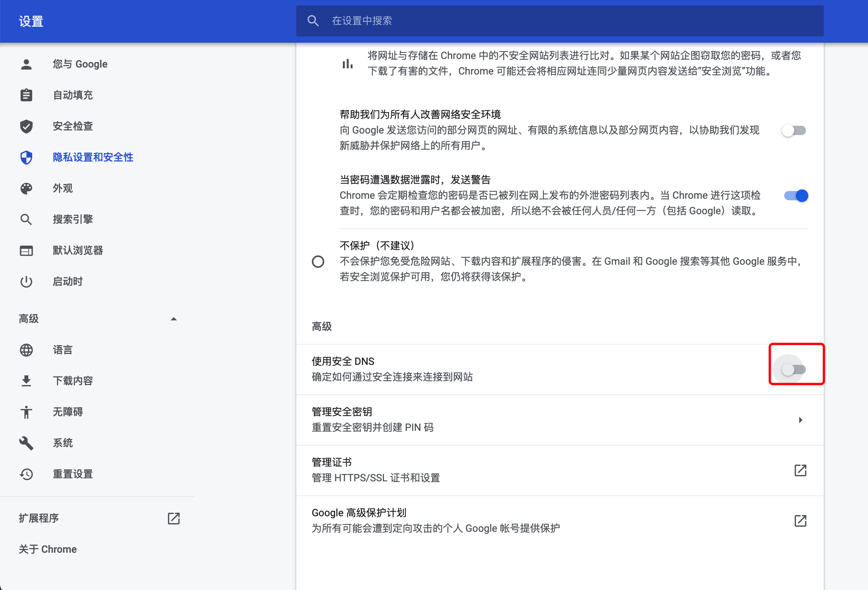This screenshot has height=590, width=868.
Task: Click the external link icon beside 扩展程序
Action: click(174, 518)
